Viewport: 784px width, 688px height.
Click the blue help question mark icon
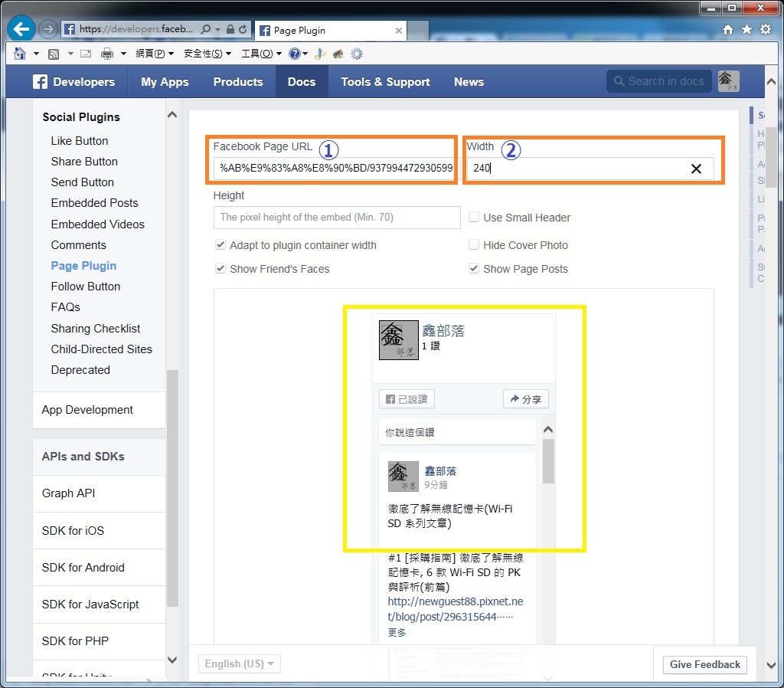(295, 54)
